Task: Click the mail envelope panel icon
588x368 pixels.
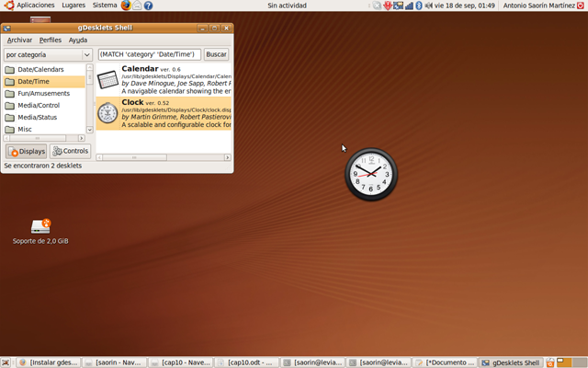Action: pyautogui.click(x=137, y=6)
